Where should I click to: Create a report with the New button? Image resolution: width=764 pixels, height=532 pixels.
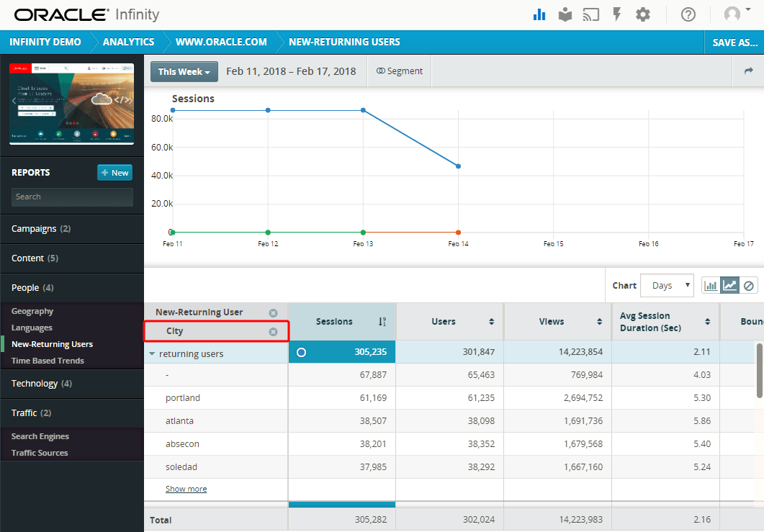click(114, 172)
